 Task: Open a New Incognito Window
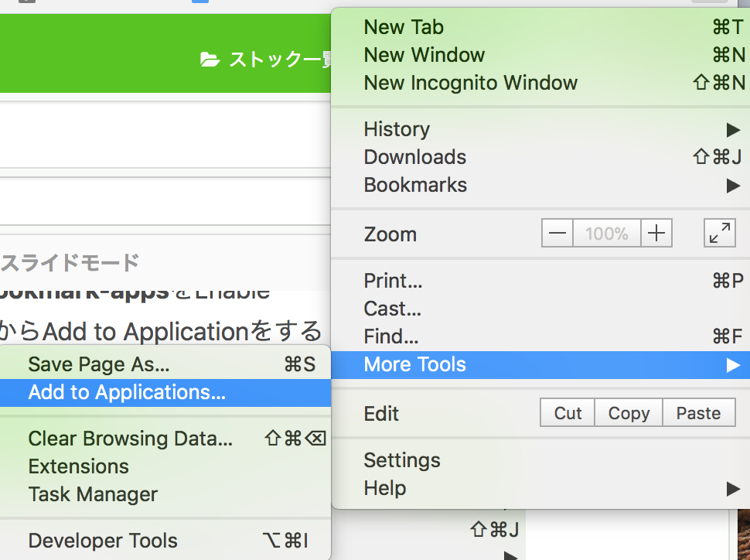coord(470,83)
